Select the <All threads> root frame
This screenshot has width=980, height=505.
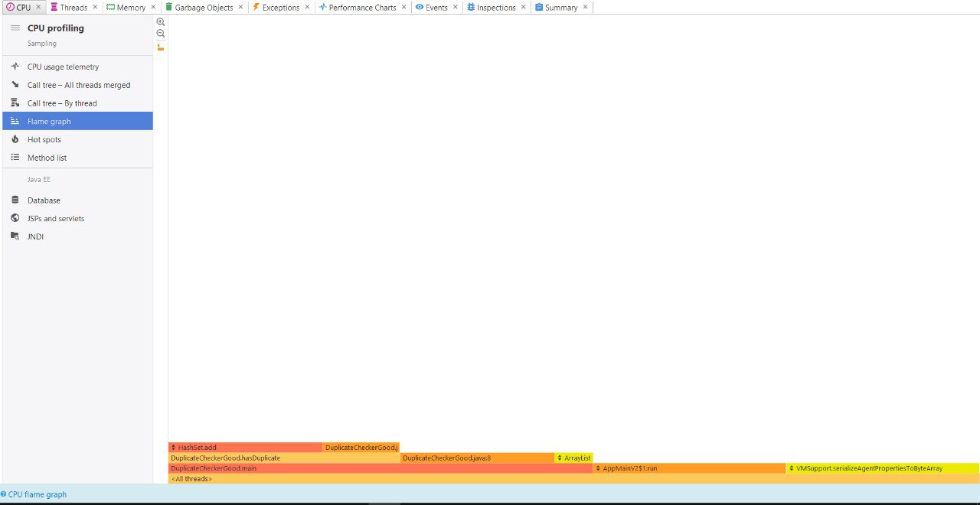[573, 478]
